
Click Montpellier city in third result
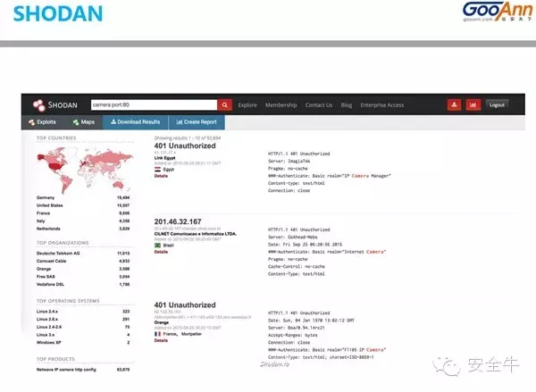pos(191,334)
